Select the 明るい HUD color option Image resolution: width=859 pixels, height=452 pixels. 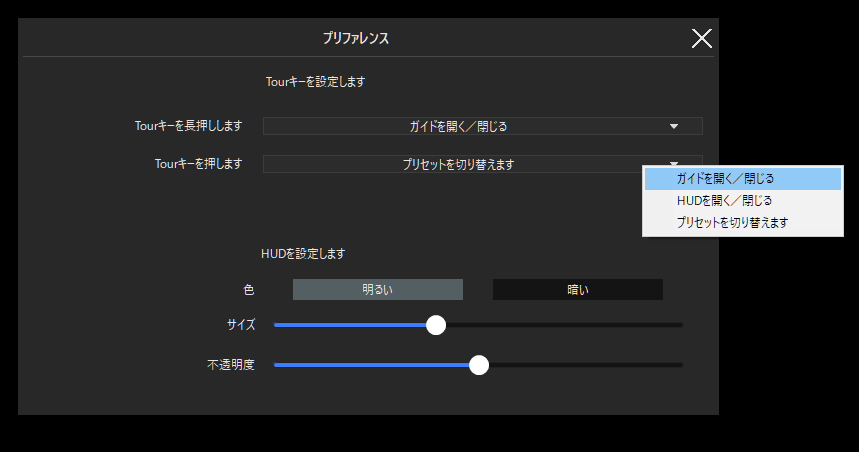tap(377, 289)
